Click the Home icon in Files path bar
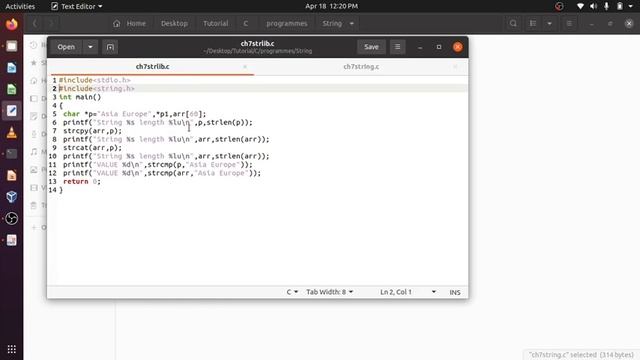The image size is (640, 360). pyautogui.click(x=117, y=24)
